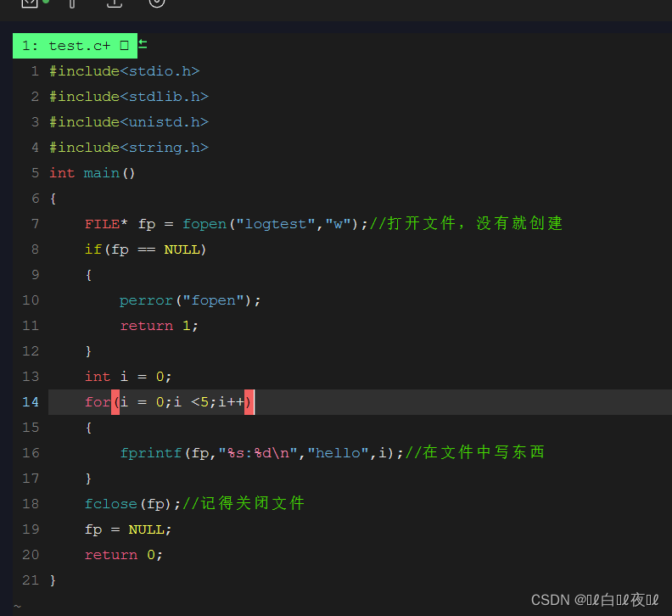This screenshot has width=672, height=616.
Task: Click the line 'perror("fopen");'
Action: 190,300
